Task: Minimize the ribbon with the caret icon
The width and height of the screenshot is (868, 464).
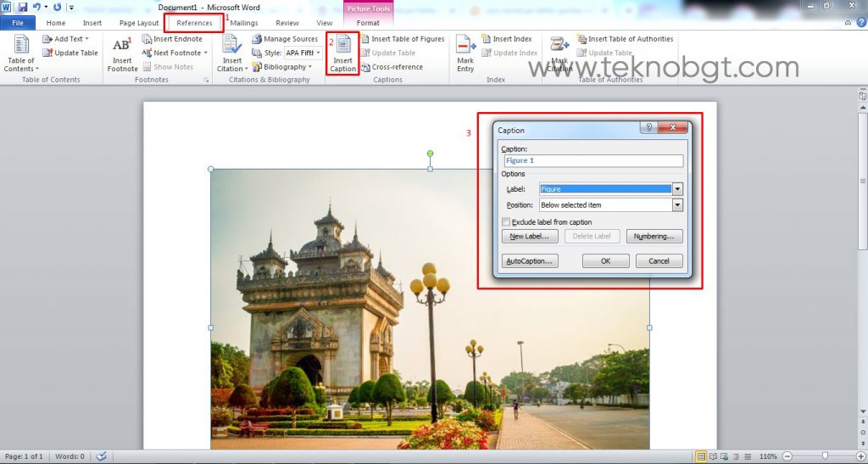Action: 848,23
